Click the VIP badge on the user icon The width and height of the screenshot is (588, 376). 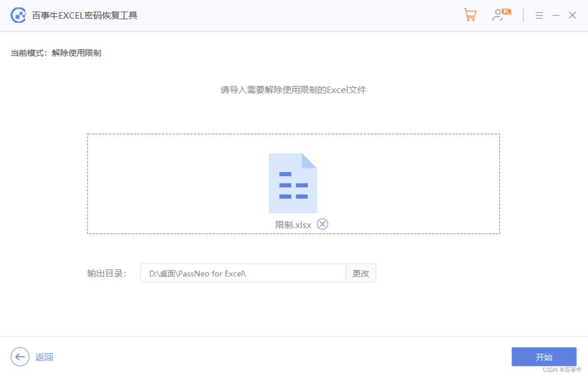506,12
